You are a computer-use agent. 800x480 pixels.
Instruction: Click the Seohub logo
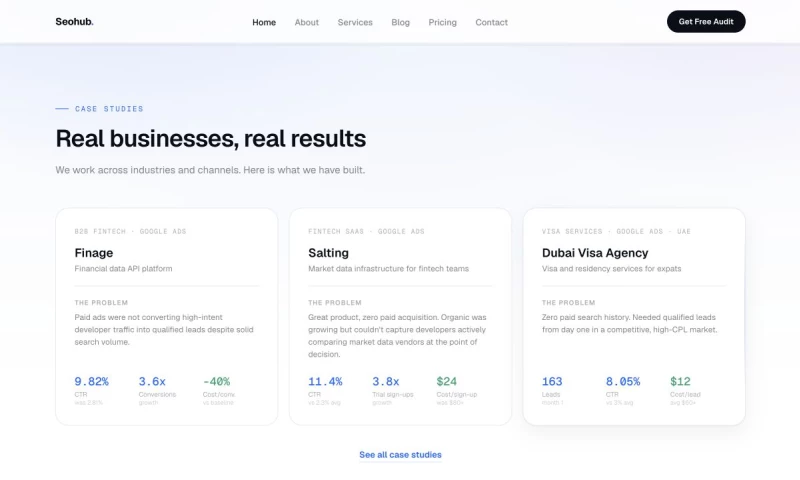[x=74, y=21]
